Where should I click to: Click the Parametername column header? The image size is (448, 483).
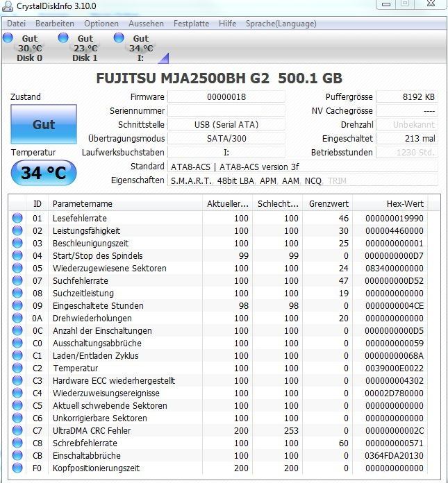tap(125, 203)
